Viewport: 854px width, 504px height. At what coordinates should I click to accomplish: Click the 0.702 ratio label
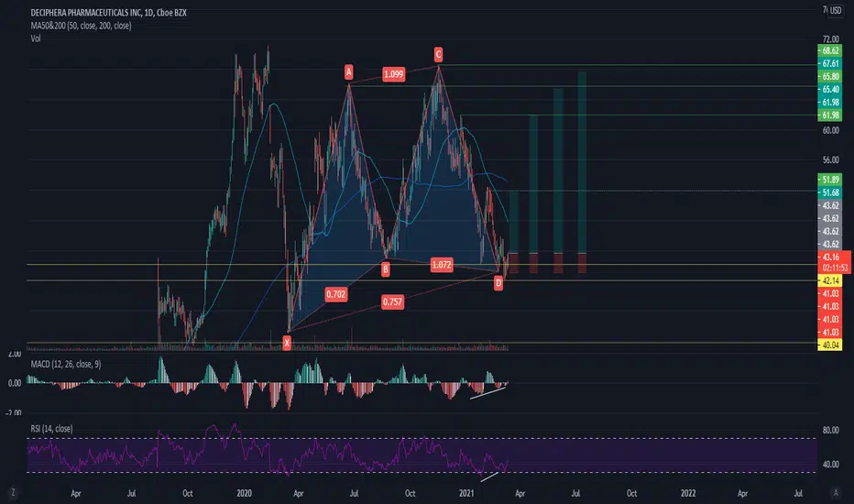pyautogui.click(x=335, y=294)
